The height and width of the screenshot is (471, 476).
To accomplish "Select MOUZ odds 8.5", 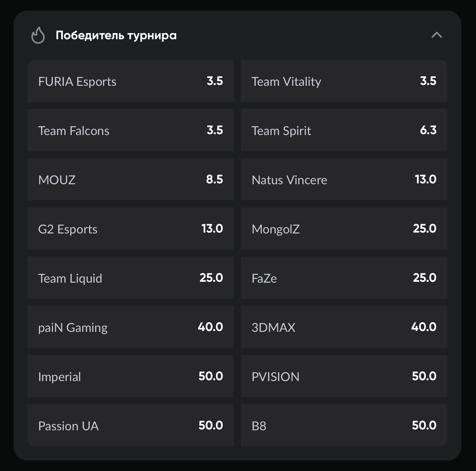I will pyautogui.click(x=131, y=180).
